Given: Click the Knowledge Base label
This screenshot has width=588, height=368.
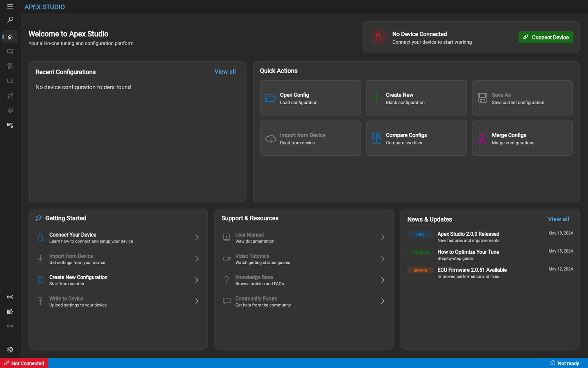Looking at the screenshot, I should point(254,277).
